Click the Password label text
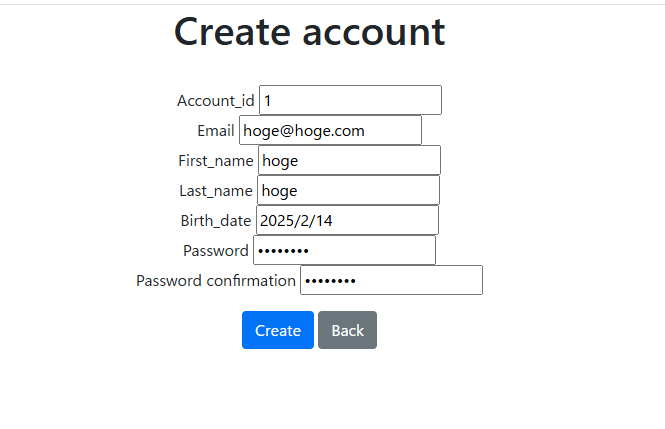Screen dimensions: 665x429 click(x=215, y=251)
